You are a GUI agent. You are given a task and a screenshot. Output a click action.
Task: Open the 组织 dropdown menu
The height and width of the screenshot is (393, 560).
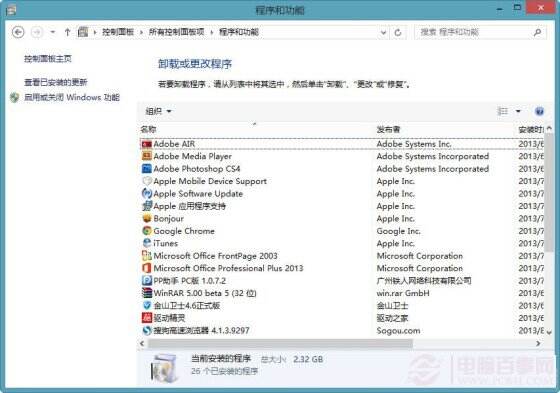point(158,111)
